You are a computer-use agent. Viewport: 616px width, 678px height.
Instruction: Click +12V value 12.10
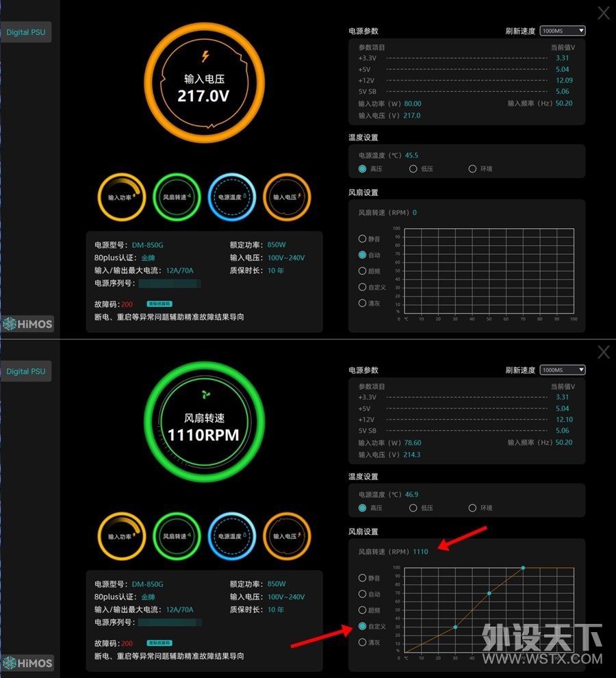564,419
